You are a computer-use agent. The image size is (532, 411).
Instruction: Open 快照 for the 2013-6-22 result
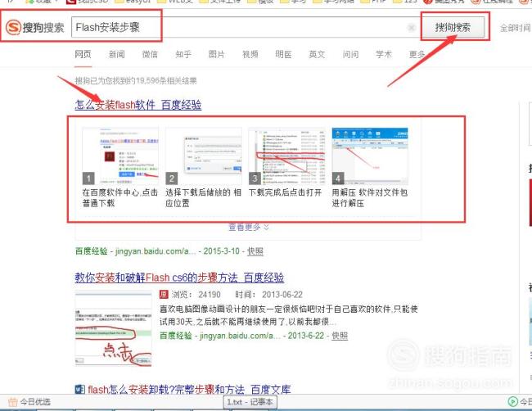(x=340, y=336)
